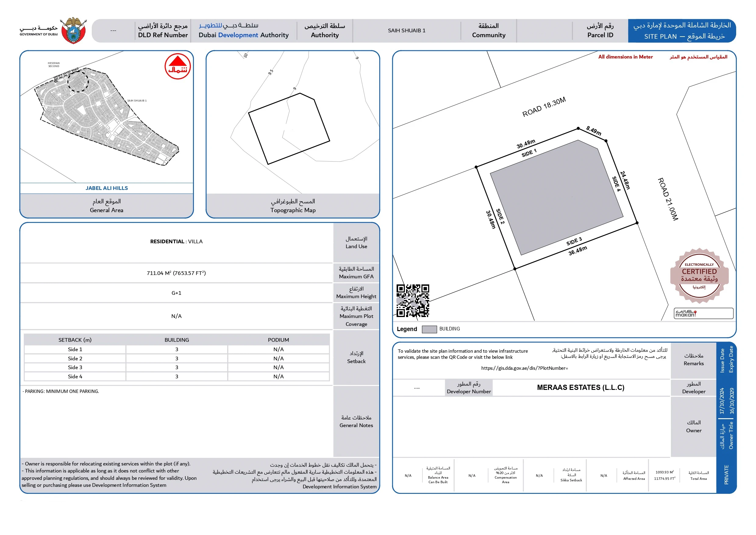This screenshot has height=535, width=756.
Task: Click the ROAD 21.00M label
Action: coord(668,199)
